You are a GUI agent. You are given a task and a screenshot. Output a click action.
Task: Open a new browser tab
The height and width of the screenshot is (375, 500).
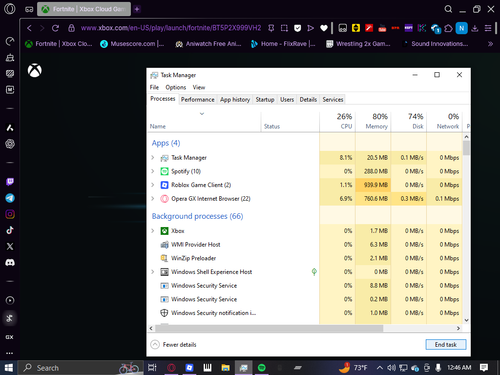(137, 9)
